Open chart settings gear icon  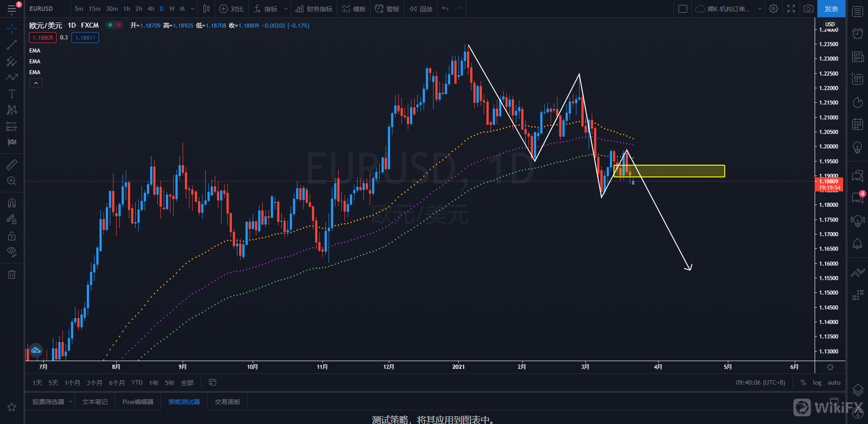click(x=774, y=9)
